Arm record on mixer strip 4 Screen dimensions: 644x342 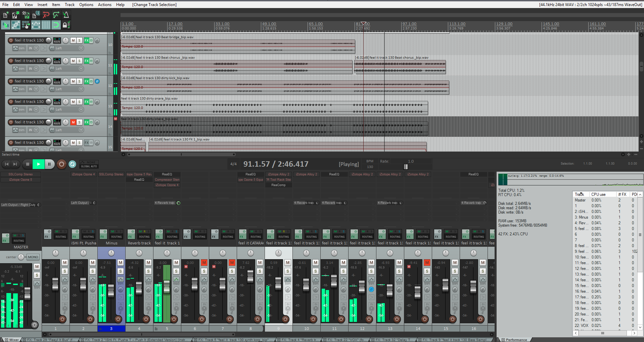146,319
